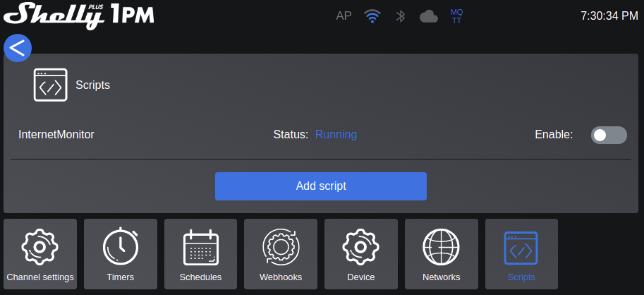The height and width of the screenshot is (295, 644).
Task: Open the Webhooks tile
Action: click(281, 254)
